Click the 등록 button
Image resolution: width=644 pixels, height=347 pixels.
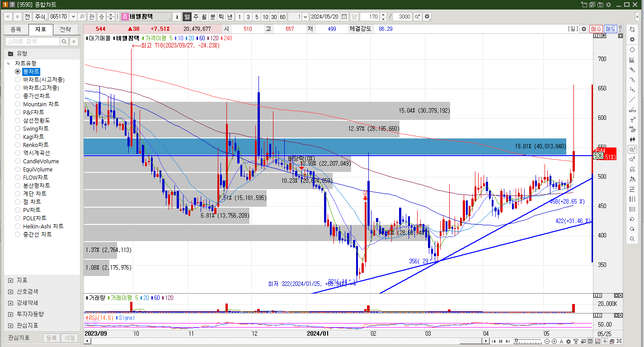[x=52, y=338]
